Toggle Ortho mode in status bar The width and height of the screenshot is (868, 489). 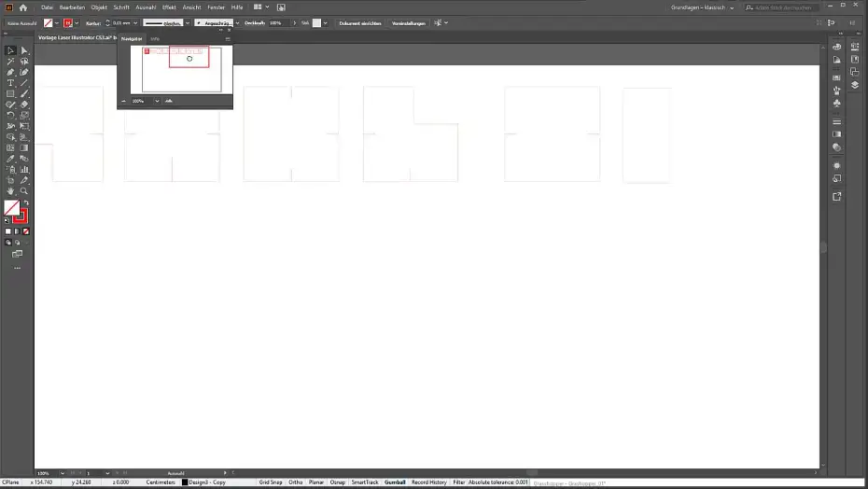tap(295, 482)
